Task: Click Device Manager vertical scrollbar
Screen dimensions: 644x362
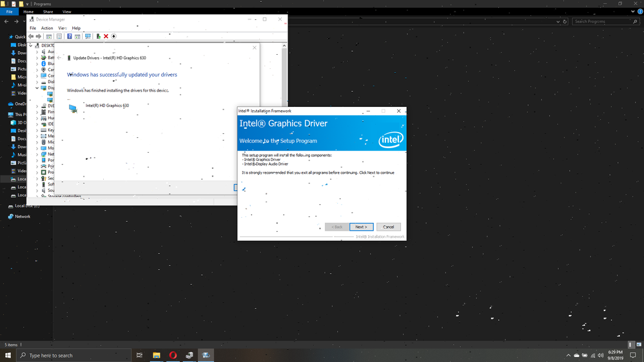Action: (x=284, y=76)
